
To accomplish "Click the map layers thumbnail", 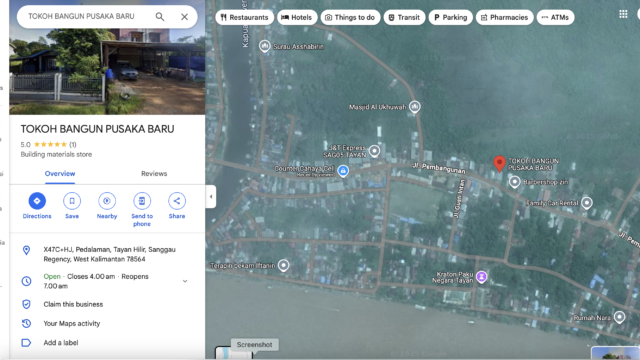I will (234, 353).
